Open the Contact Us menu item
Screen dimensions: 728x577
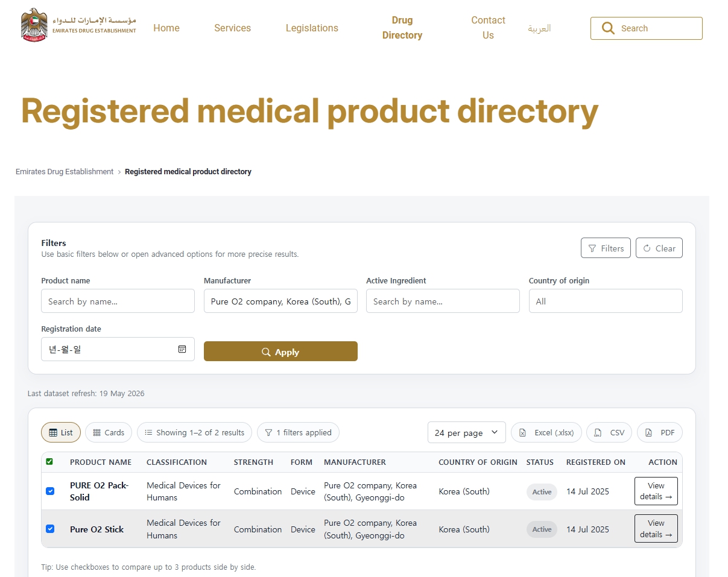point(488,28)
